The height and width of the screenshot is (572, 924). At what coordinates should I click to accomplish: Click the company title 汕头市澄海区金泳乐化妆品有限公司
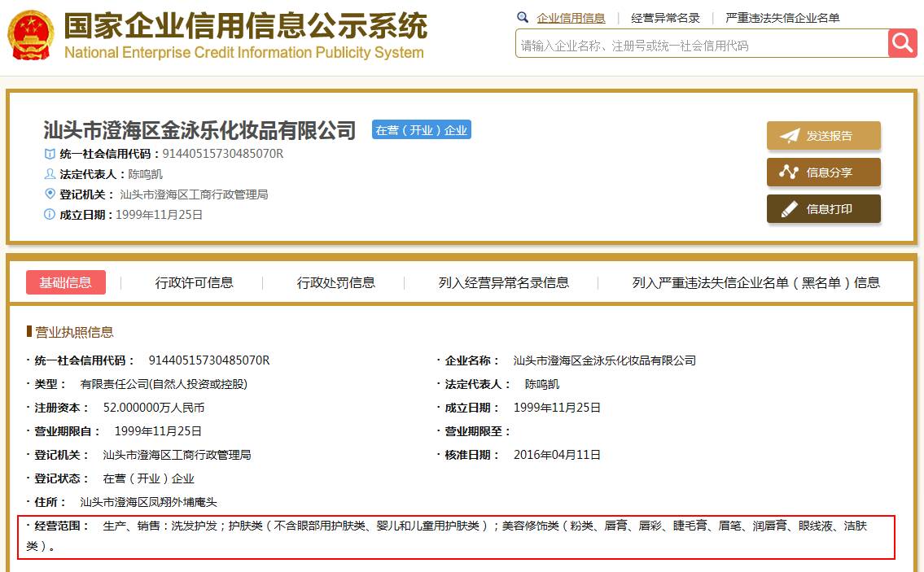199,130
